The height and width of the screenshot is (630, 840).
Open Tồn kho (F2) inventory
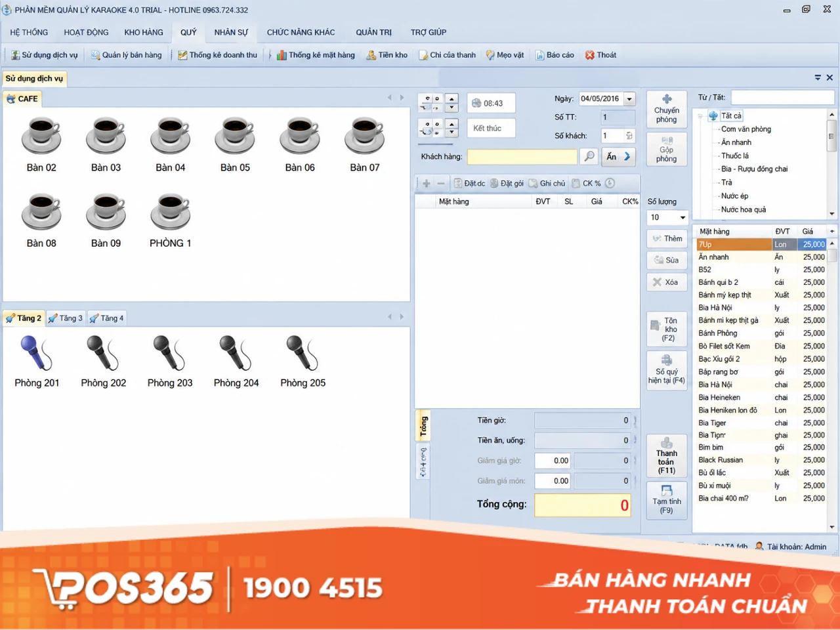(x=667, y=329)
